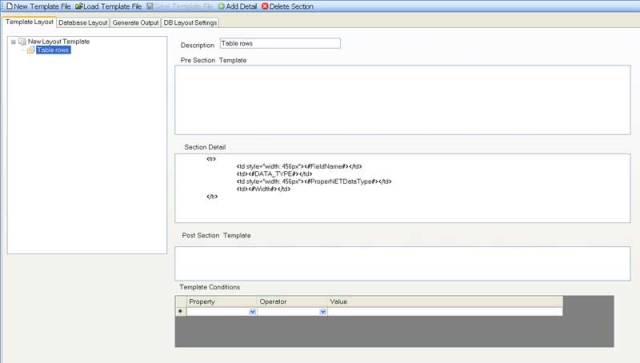The width and height of the screenshot is (640, 363).
Task: Click the Delete Section toolbar button
Action: point(288,6)
